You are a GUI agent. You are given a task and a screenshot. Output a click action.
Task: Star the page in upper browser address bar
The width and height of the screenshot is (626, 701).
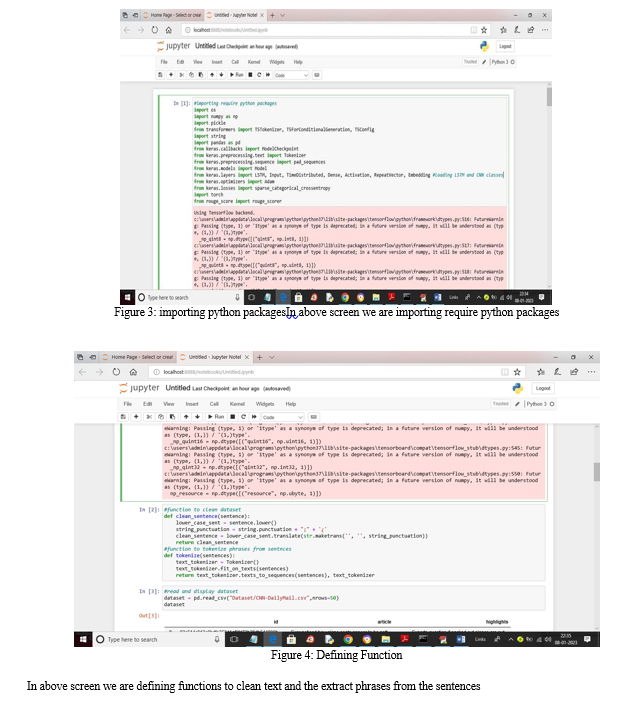click(484, 30)
